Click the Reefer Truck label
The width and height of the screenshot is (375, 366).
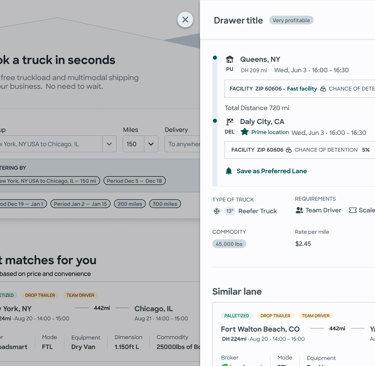[x=258, y=211]
